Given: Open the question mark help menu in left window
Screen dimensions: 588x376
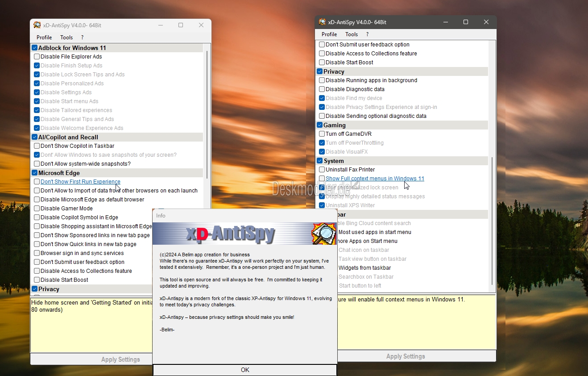Looking at the screenshot, I should click(82, 38).
